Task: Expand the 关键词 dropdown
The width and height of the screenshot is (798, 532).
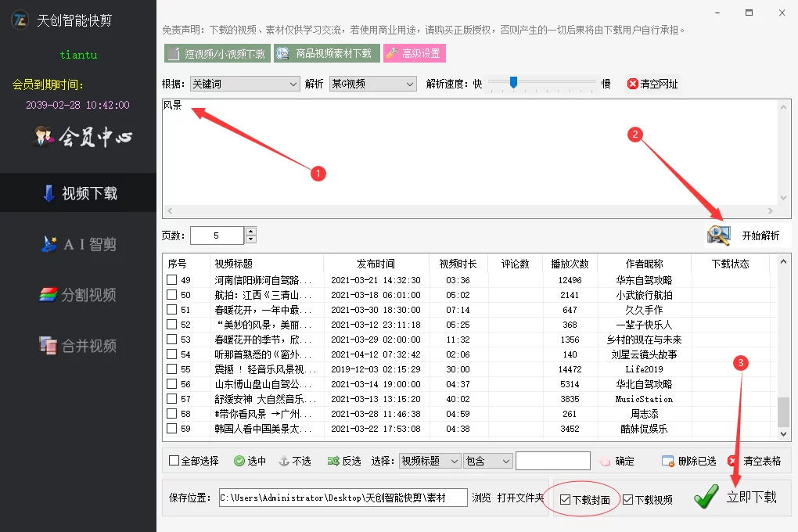Action: pos(293,84)
